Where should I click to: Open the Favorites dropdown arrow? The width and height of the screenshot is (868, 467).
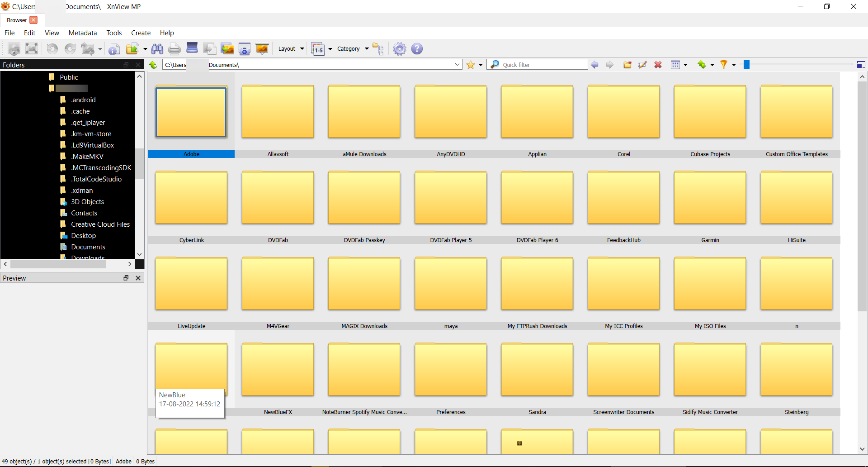click(x=481, y=65)
